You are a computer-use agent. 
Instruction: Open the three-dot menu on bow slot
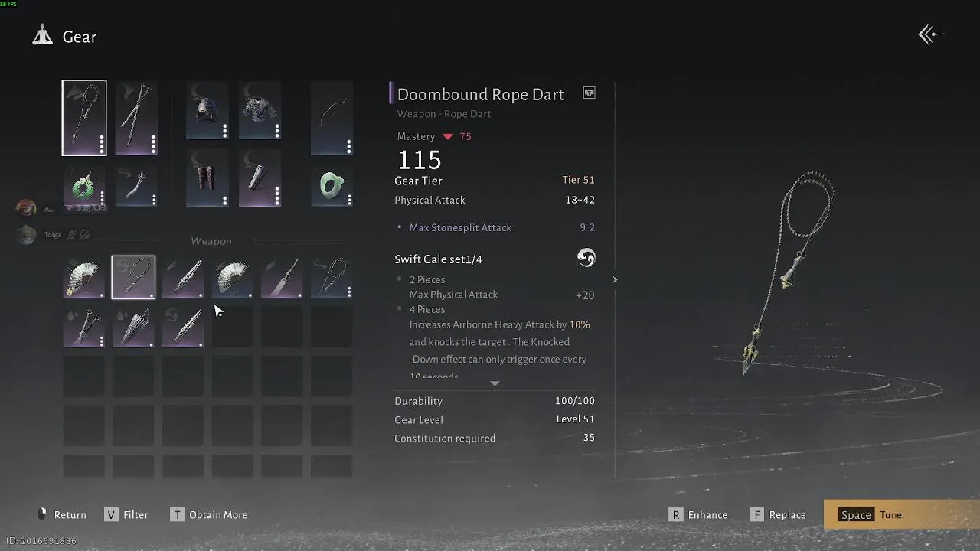349,146
